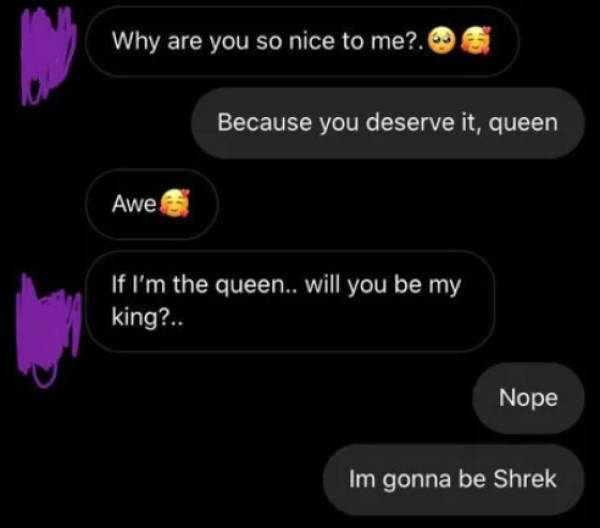Image resolution: width=600 pixels, height=528 pixels.
Task: Click the word 'gonna'
Action: pyautogui.click(x=417, y=481)
